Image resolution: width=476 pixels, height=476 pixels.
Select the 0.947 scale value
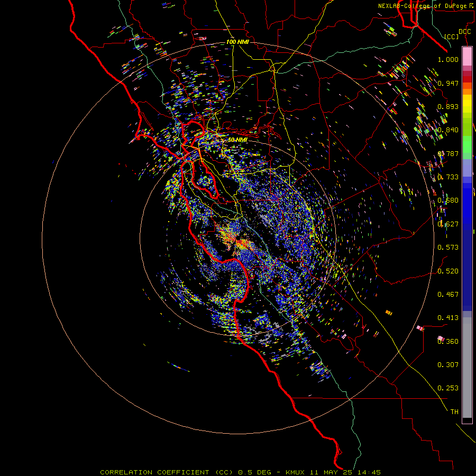(x=448, y=83)
